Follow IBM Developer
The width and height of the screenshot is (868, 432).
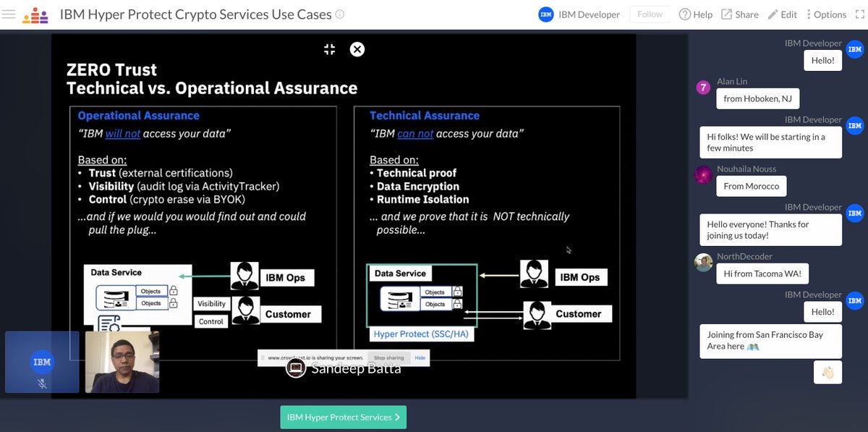(650, 14)
